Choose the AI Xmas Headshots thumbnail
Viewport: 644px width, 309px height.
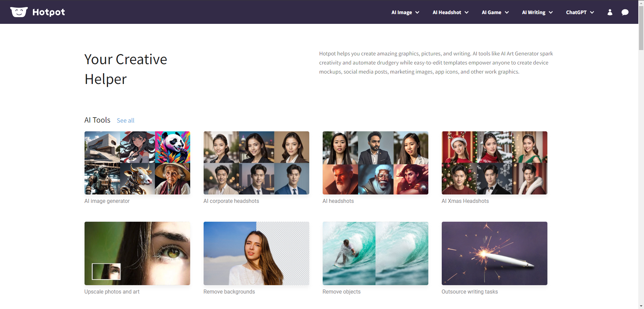click(x=494, y=163)
